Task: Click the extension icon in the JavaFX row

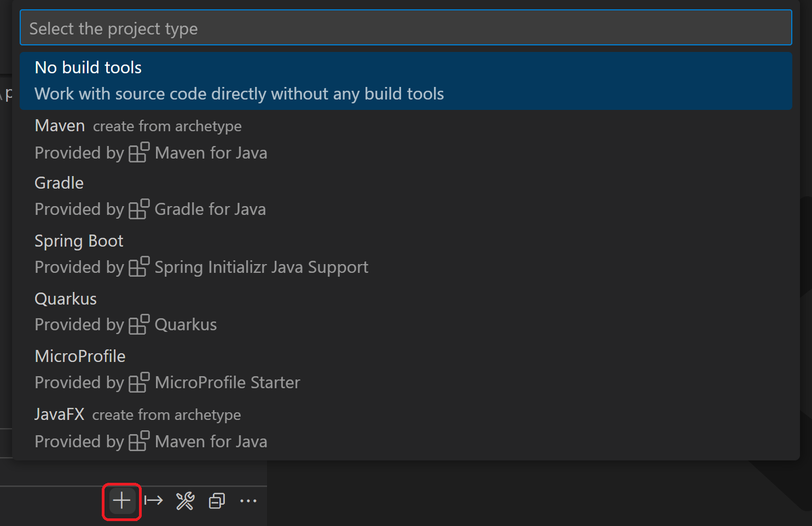Action: pyautogui.click(x=139, y=441)
